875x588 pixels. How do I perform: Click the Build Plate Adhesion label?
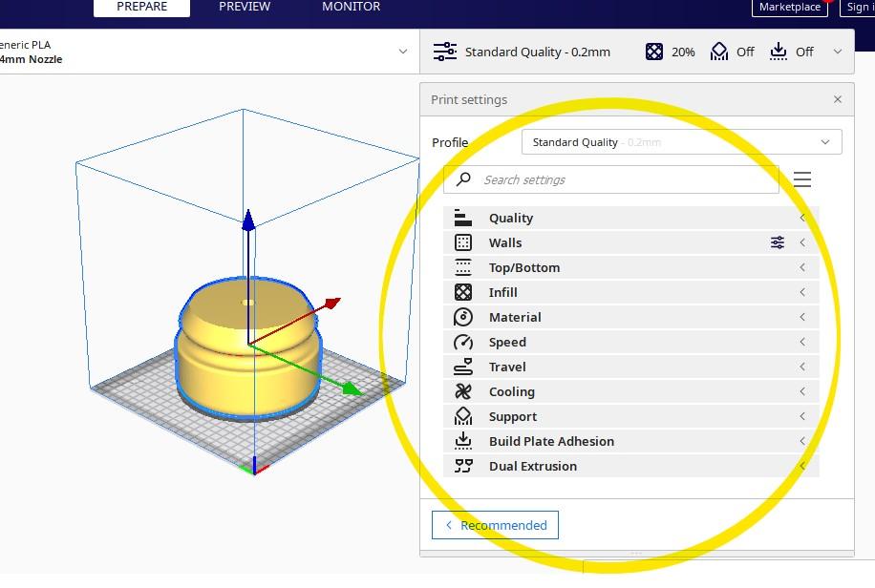tap(551, 441)
